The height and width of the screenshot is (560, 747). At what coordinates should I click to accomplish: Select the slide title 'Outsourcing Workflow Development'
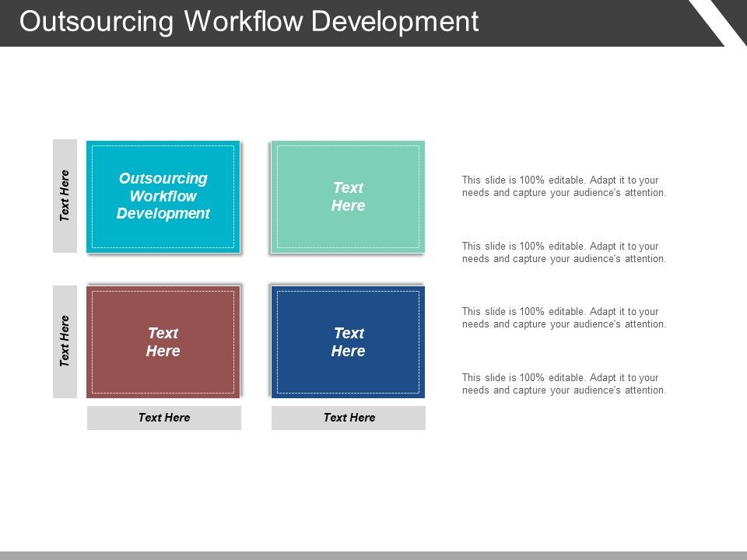tap(249, 22)
